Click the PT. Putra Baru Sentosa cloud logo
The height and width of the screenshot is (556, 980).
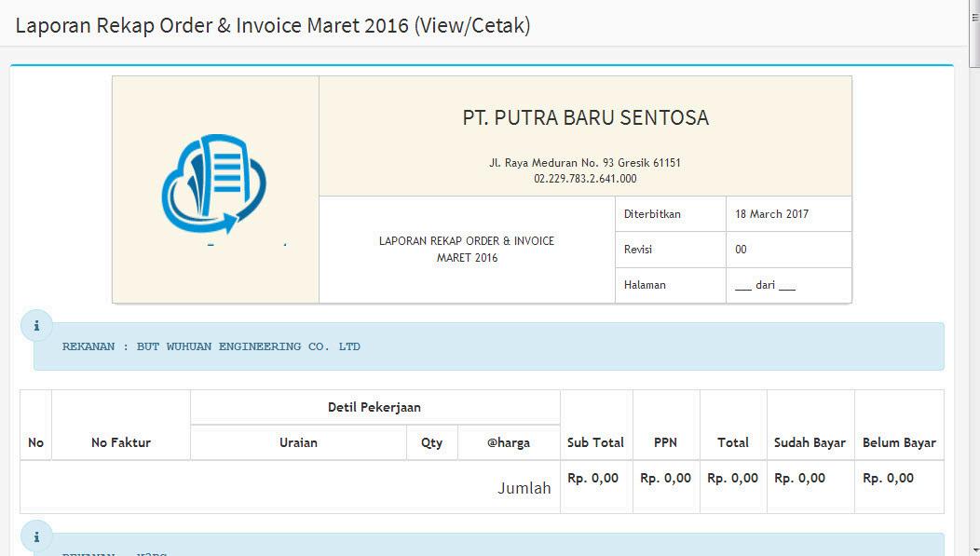214,185
